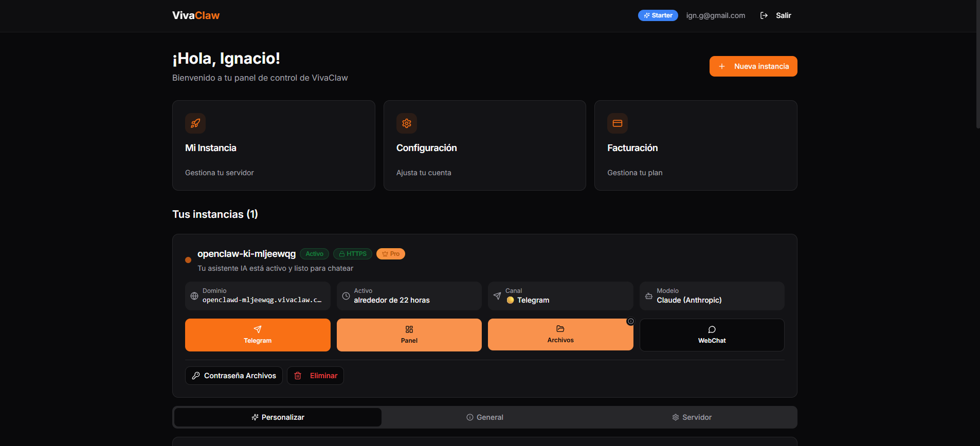The height and width of the screenshot is (446, 980).
Task: Click the 'Tus instancias (1)' heading
Action: (215, 214)
